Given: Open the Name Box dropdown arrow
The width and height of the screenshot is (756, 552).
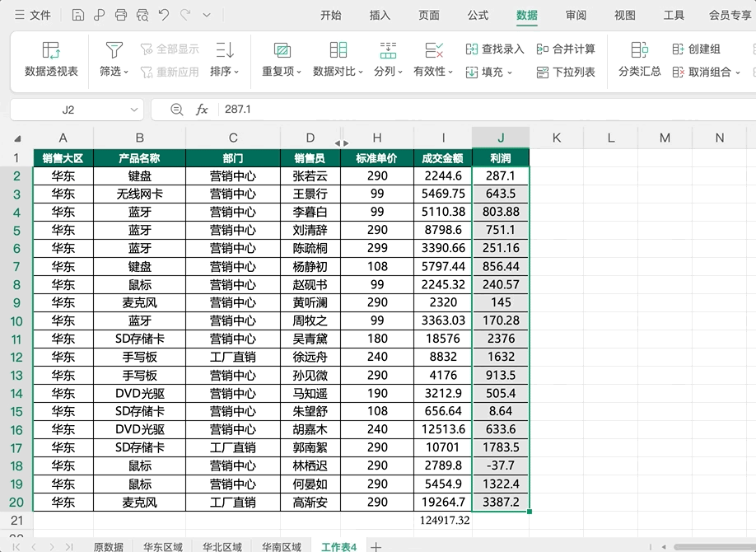Looking at the screenshot, I should (134, 110).
